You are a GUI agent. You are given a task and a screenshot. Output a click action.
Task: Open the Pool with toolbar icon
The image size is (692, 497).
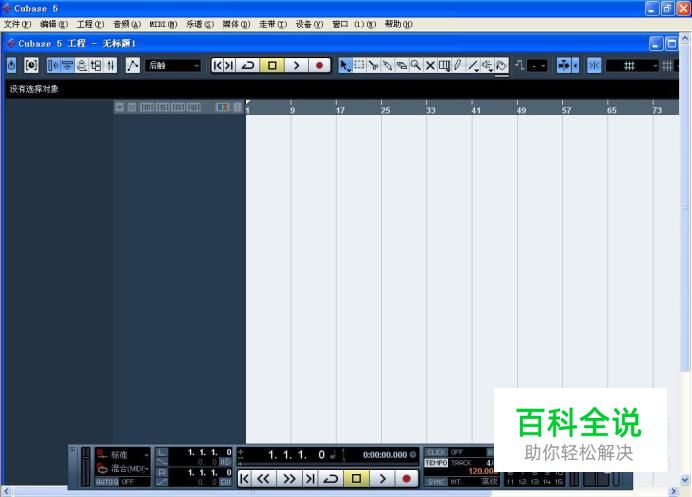tap(96, 65)
